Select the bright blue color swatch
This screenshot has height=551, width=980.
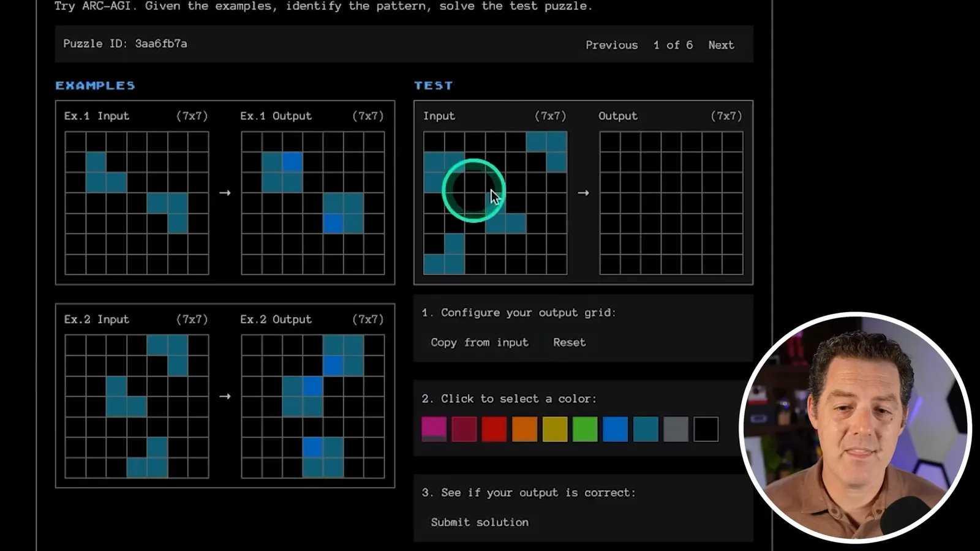pyautogui.click(x=615, y=429)
